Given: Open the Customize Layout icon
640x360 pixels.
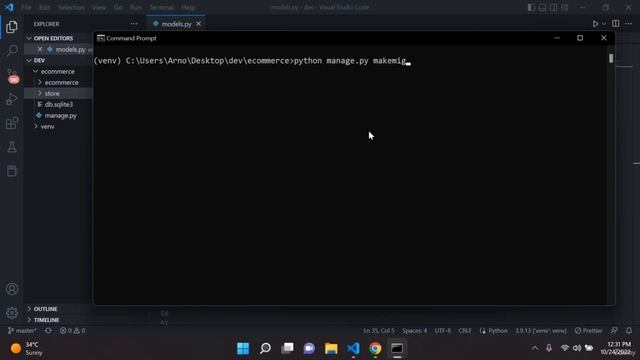Looking at the screenshot, I should 564,7.
